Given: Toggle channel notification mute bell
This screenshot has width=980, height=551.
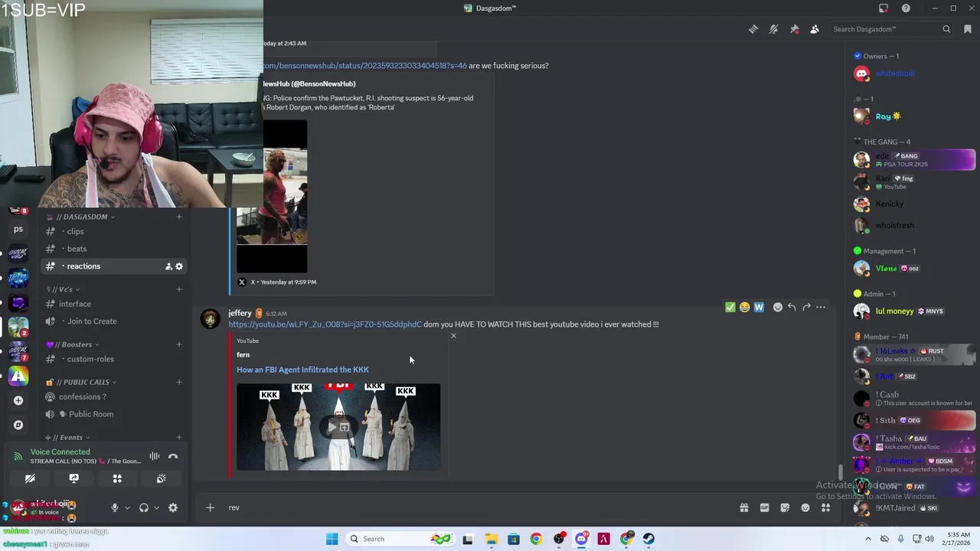Looking at the screenshot, I should (774, 29).
